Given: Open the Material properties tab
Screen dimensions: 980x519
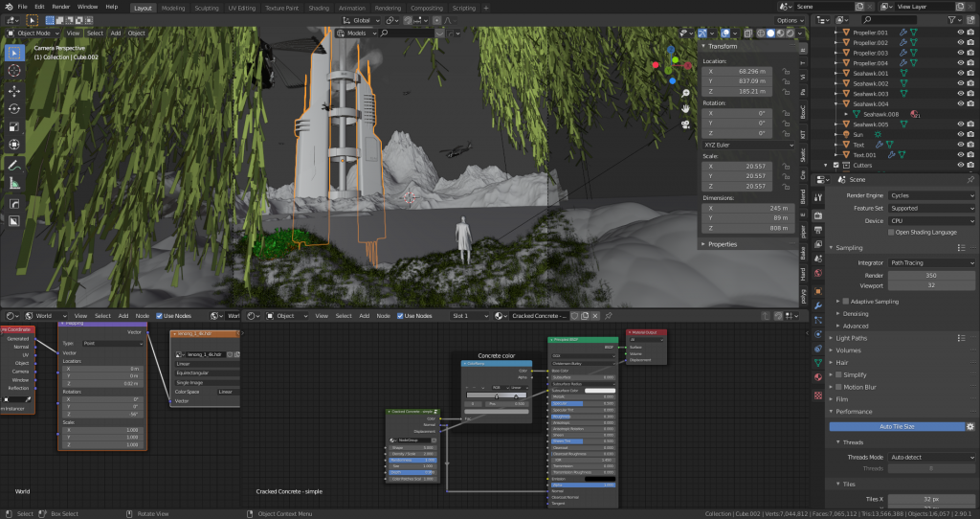Looking at the screenshot, I should point(818,377).
